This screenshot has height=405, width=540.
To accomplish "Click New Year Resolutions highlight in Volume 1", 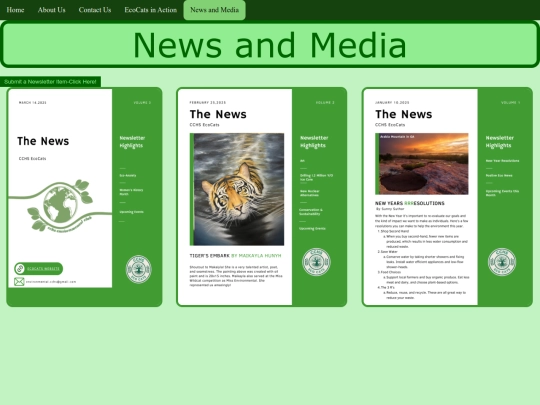I will [x=502, y=161].
